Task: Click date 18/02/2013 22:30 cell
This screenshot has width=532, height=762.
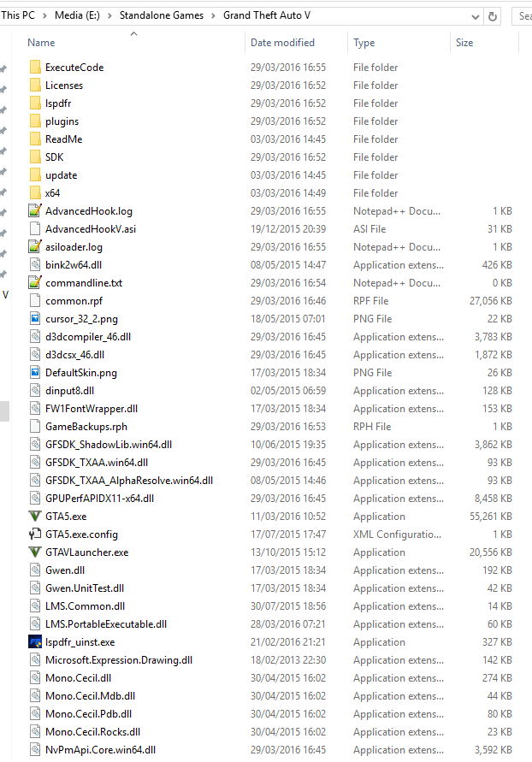Action: 288,660
